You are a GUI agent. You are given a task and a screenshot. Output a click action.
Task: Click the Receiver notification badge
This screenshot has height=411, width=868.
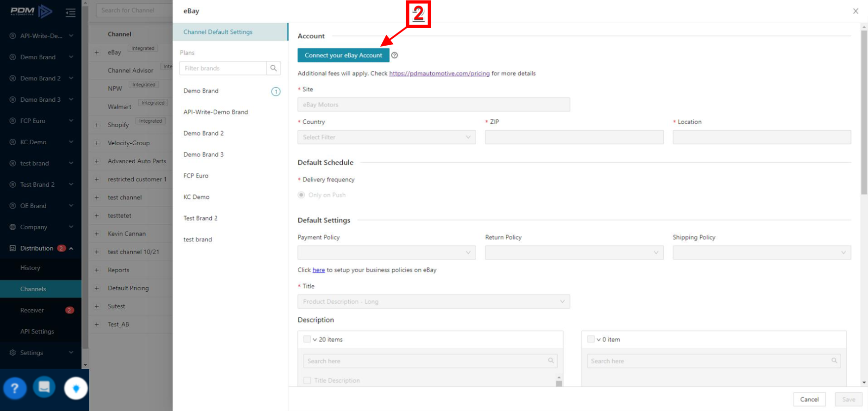point(69,310)
